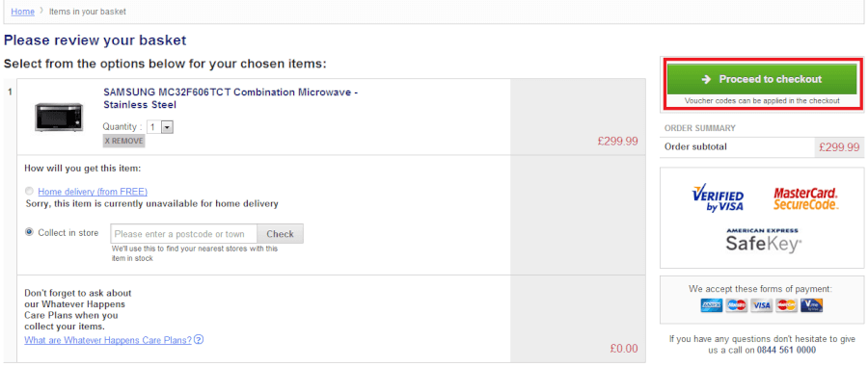Open Home delivery (from FREE) link

point(93,192)
